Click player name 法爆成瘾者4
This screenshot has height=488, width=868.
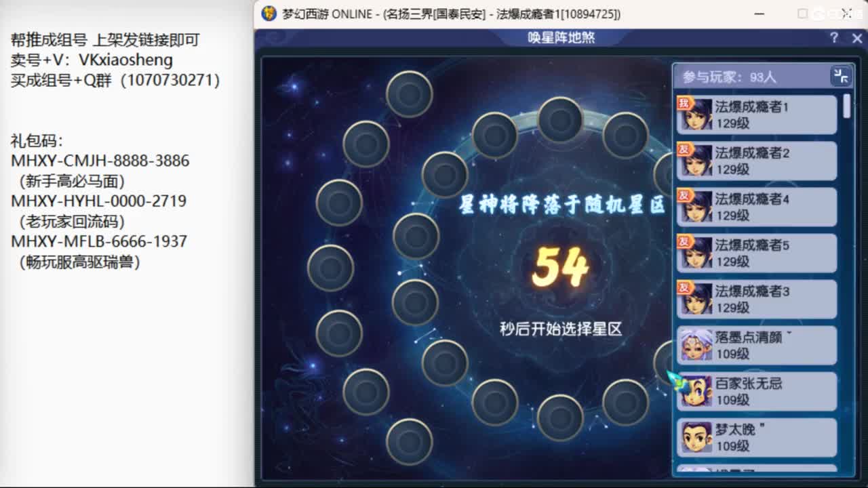[x=752, y=199]
